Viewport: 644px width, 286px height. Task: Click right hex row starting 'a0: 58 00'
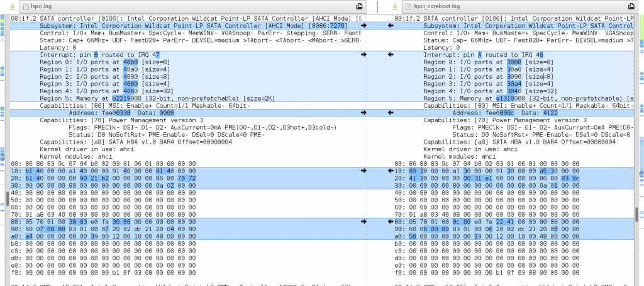click(x=487, y=236)
